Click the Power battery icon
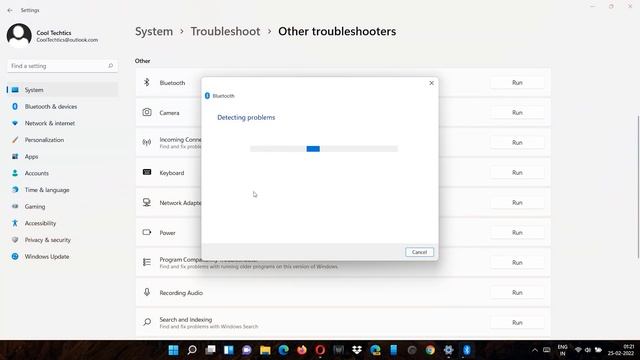 click(x=147, y=232)
